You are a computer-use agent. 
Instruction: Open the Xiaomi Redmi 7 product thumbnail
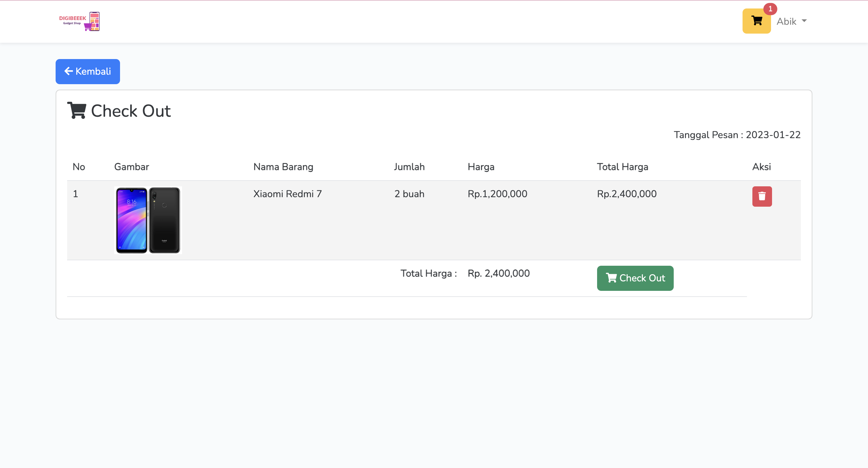click(148, 220)
